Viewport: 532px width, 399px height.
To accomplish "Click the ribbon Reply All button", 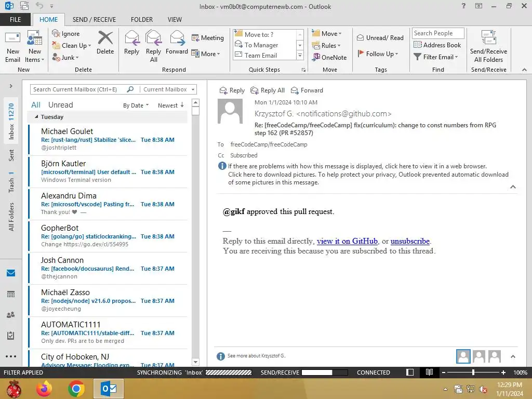I will tap(153, 46).
